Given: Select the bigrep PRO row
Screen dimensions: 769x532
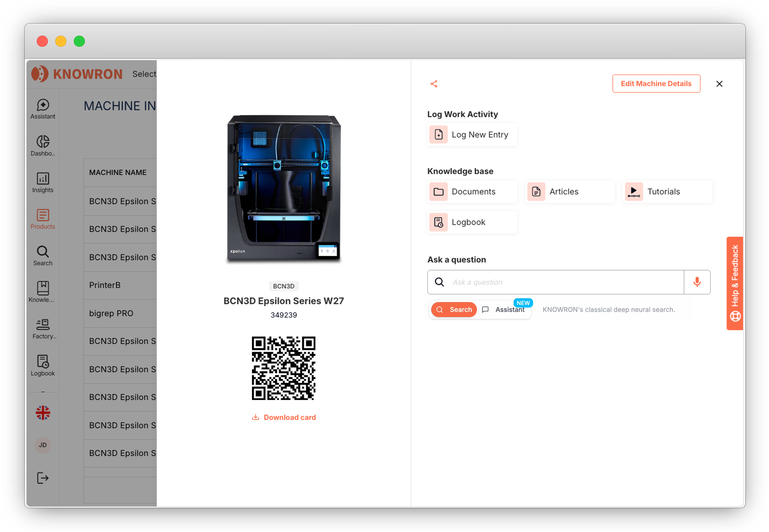Looking at the screenshot, I should click(120, 314).
